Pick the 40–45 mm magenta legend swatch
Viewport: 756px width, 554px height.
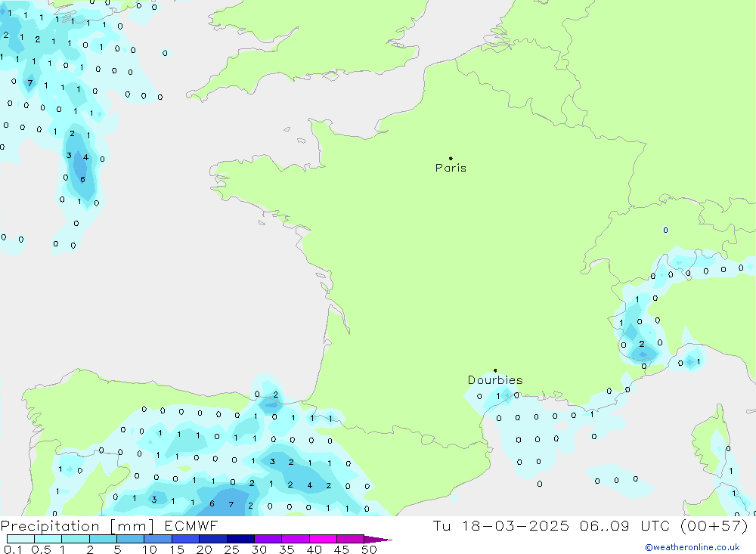[x=323, y=539]
